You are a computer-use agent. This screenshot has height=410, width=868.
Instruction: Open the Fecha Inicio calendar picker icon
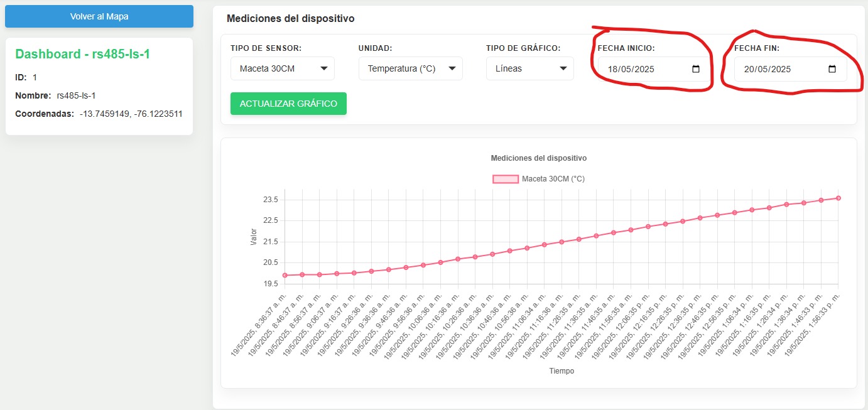pyautogui.click(x=695, y=70)
